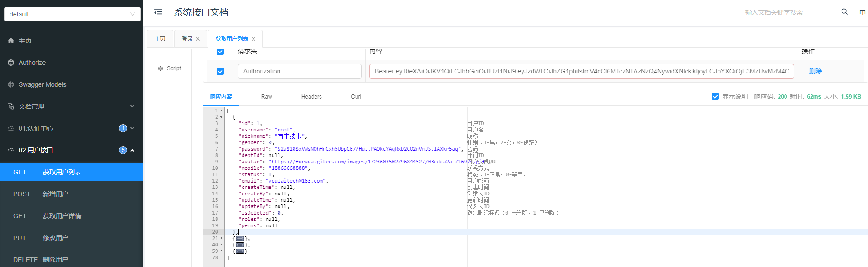Click the 文档管理 document icon
This screenshot has height=267, width=868.
[11, 106]
